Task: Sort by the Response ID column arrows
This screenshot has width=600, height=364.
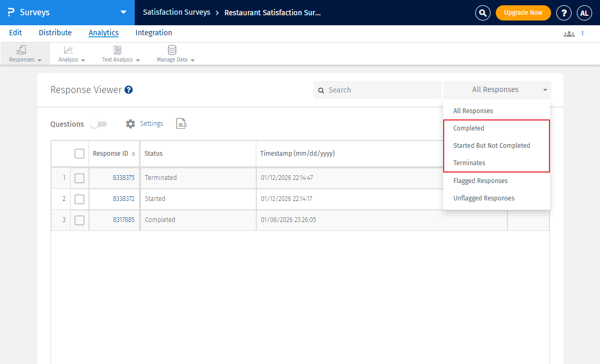Action: coord(133,154)
